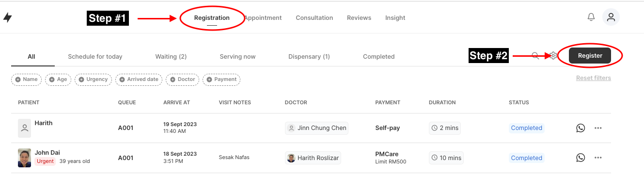Open more options for John Dai's row

pos(598,158)
